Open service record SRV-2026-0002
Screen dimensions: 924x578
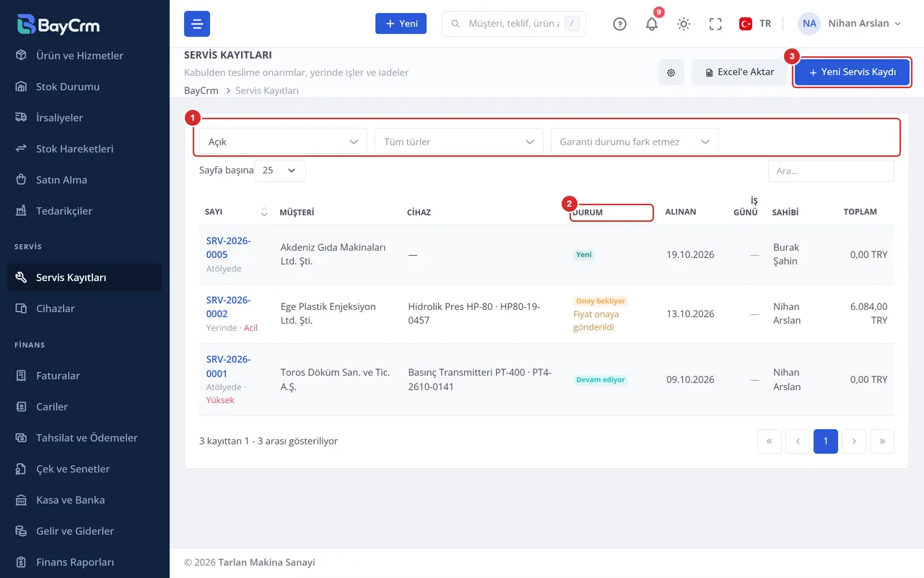point(228,307)
